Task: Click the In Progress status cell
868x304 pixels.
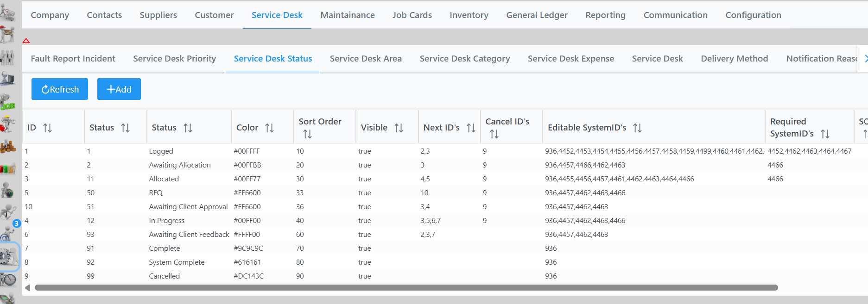Action: [x=167, y=221]
